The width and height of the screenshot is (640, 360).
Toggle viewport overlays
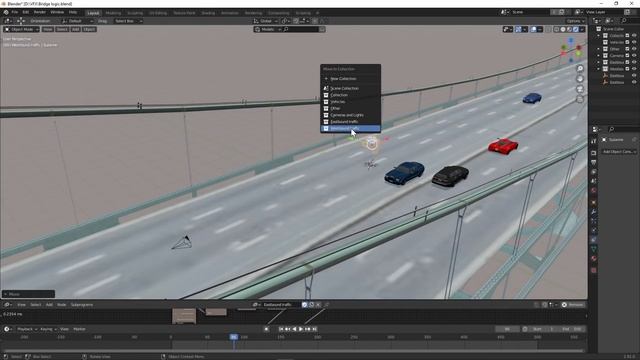(x=533, y=29)
